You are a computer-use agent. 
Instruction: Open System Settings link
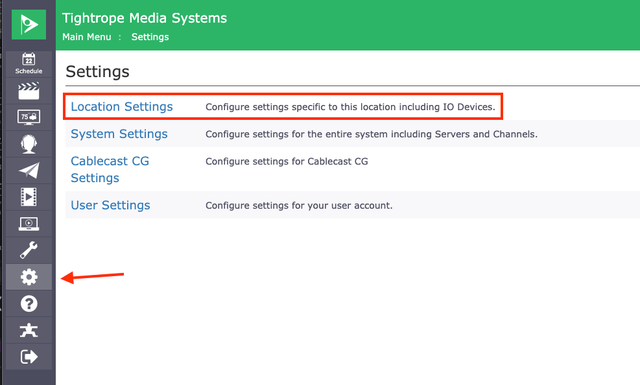(119, 134)
